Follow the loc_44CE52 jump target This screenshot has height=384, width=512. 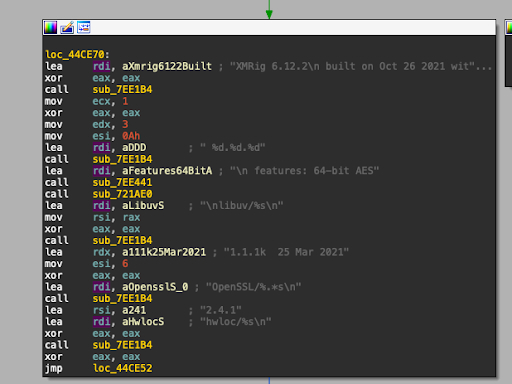122,368
